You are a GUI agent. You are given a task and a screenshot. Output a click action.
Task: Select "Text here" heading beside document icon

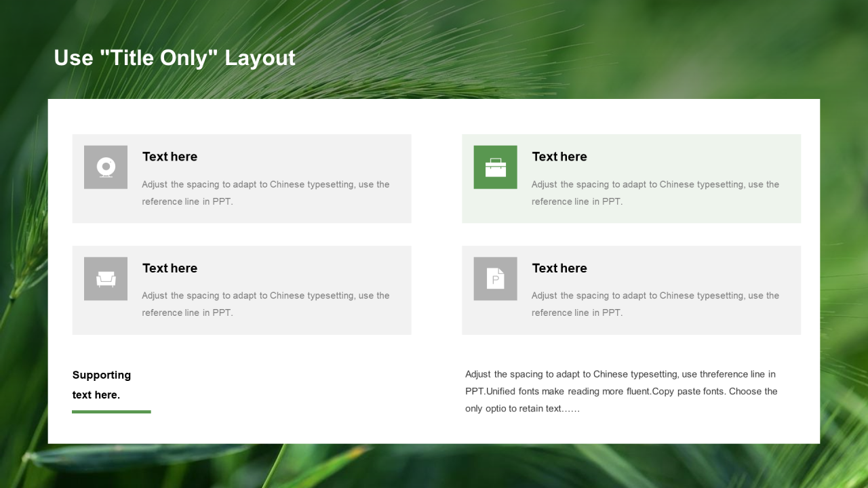559,268
